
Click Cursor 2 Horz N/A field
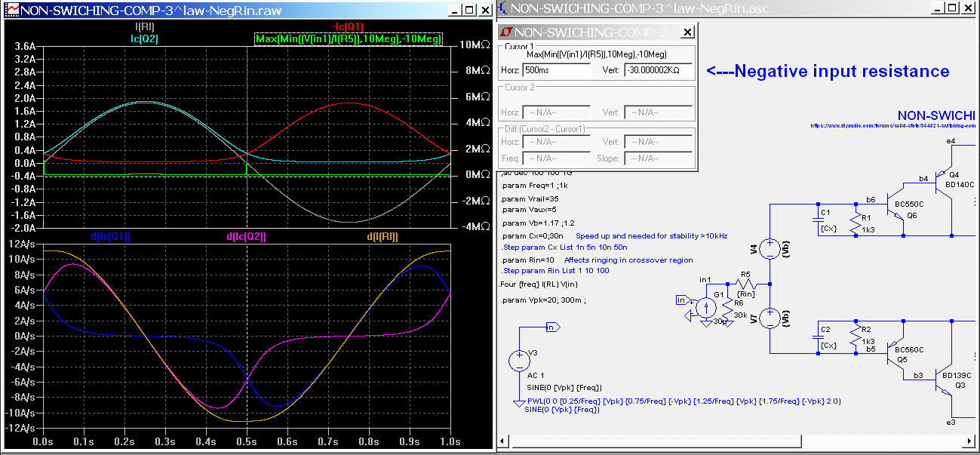556,112
